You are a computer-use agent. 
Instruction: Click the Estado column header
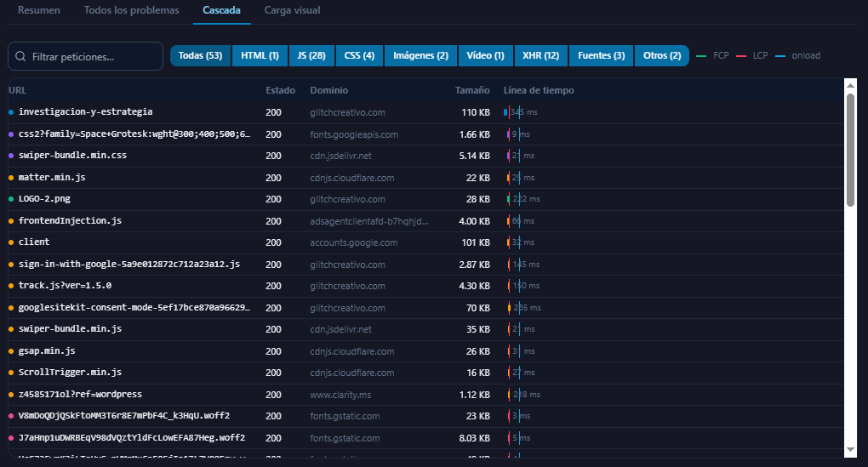(x=280, y=90)
